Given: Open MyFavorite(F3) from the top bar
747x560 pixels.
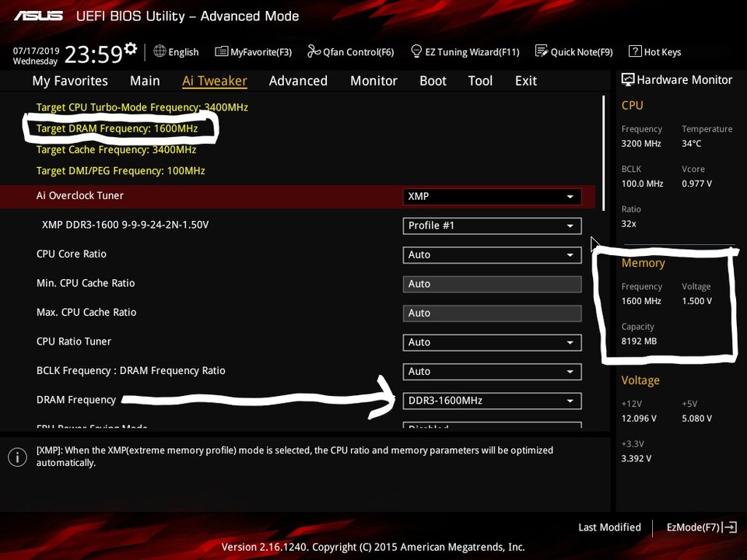Looking at the screenshot, I should point(221,52).
